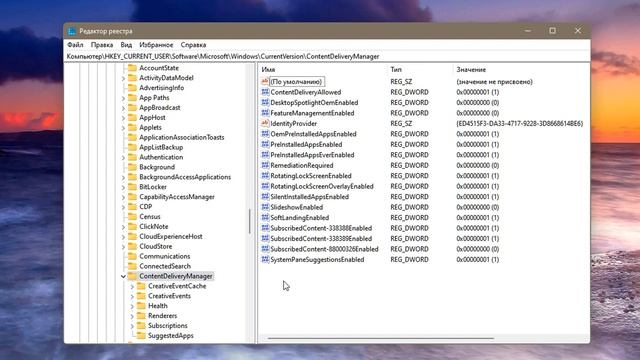The width and height of the screenshot is (640, 360).
Task: Click the DWORD icon of DesktopSpotlightOemEnabled
Action: pos(265,102)
